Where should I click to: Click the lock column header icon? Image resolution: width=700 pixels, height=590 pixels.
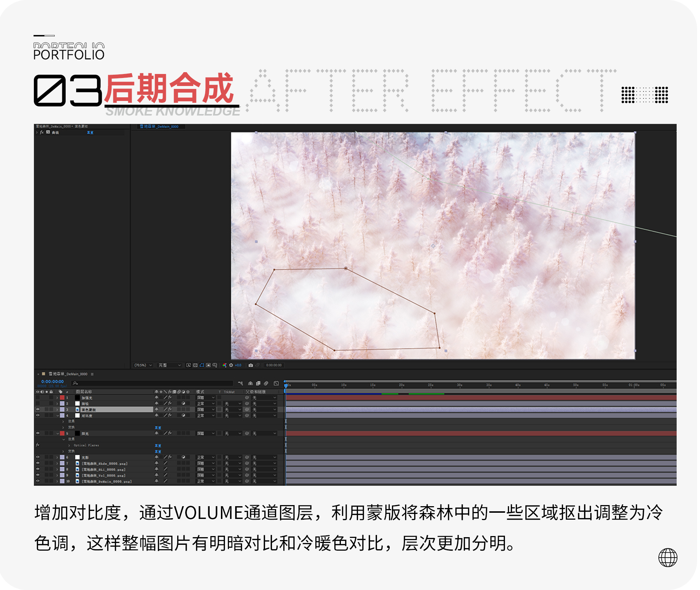point(51,392)
